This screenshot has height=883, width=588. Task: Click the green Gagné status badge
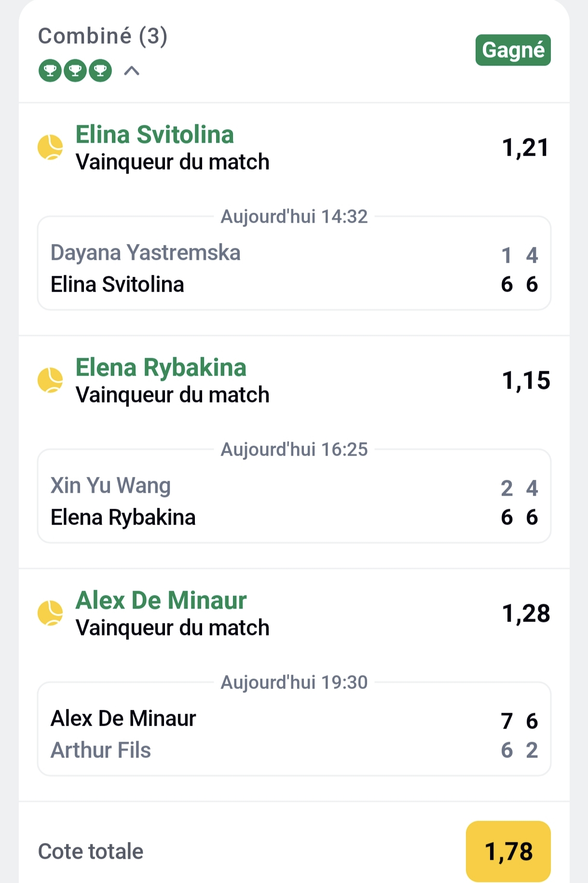click(513, 50)
